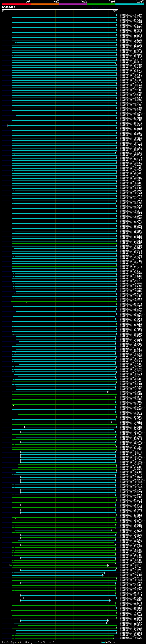
Task: Select the UniRef100_Q9AXQ4 entry
Action: click(131, 22)
